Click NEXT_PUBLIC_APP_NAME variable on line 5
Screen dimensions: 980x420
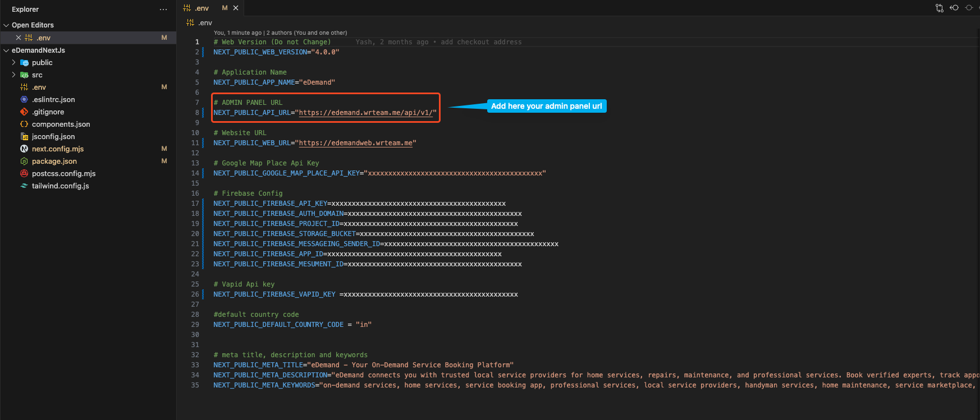pos(254,82)
